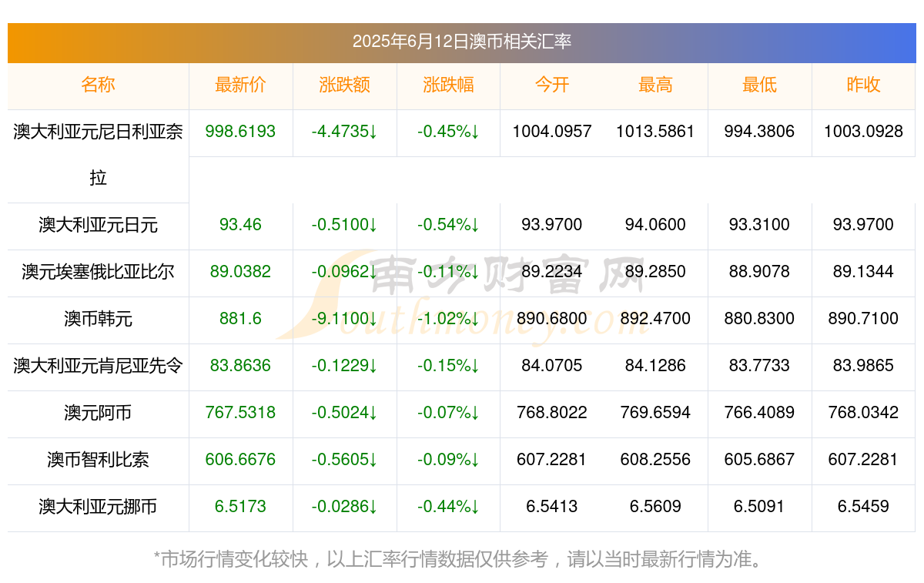This screenshot has height=583, width=924.
Task: Select the 澳大利亚元日元 row name
Action: point(98,225)
